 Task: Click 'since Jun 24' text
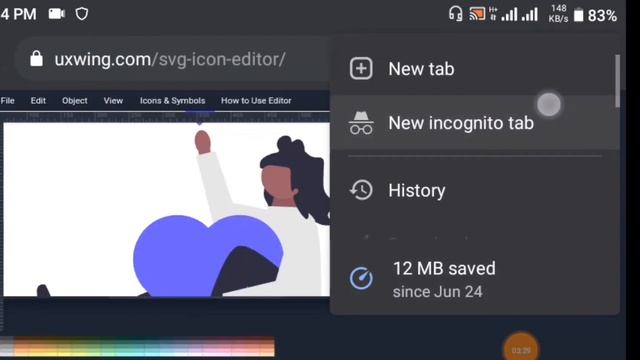[x=438, y=292]
